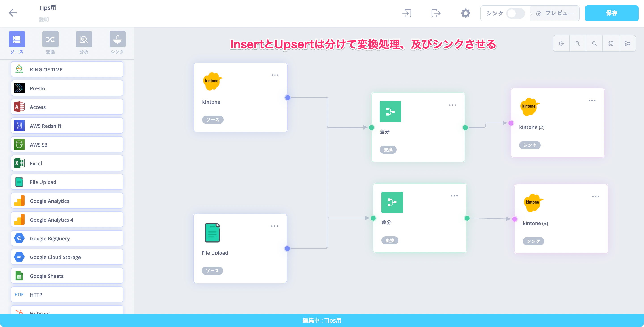This screenshot has height=327, width=644.
Task: Click kintone (2) node input port
Action: click(511, 123)
